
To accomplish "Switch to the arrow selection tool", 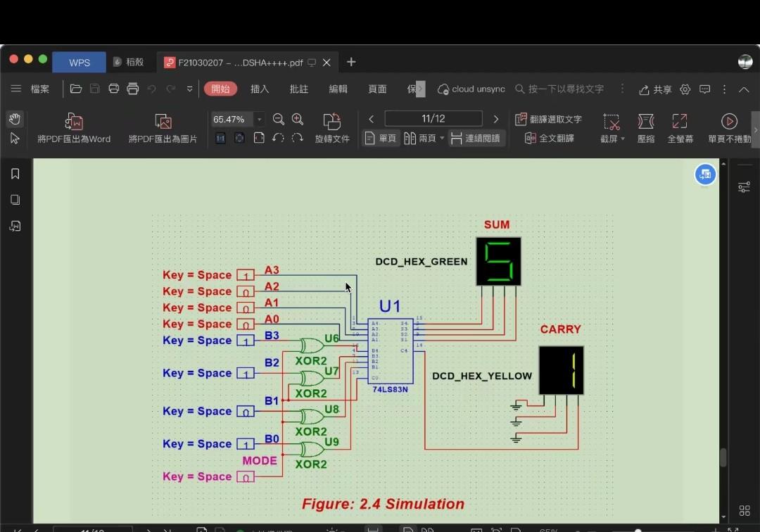I will 15,138.
